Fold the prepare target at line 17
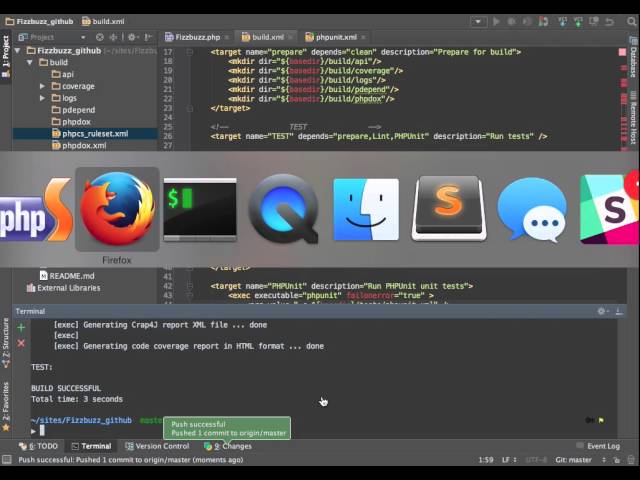The width and height of the screenshot is (640, 480). (190, 52)
